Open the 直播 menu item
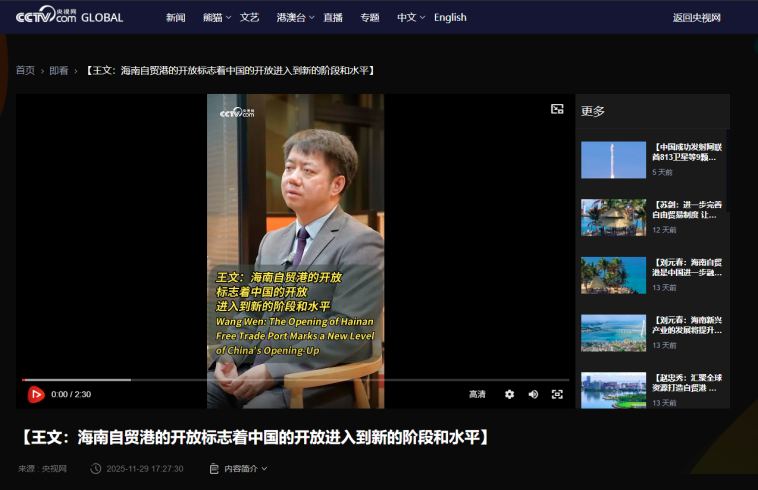This screenshot has height=490, width=758. [x=333, y=17]
